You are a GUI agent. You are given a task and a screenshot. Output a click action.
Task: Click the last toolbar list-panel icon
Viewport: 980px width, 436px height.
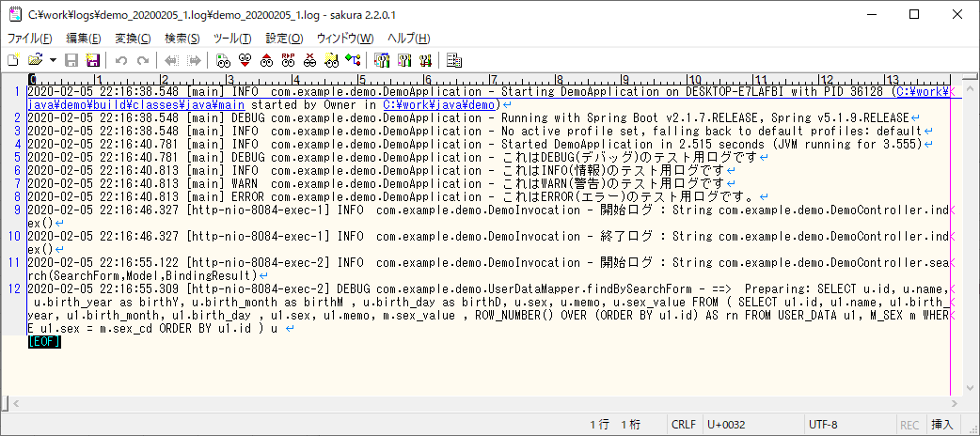[454, 60]
